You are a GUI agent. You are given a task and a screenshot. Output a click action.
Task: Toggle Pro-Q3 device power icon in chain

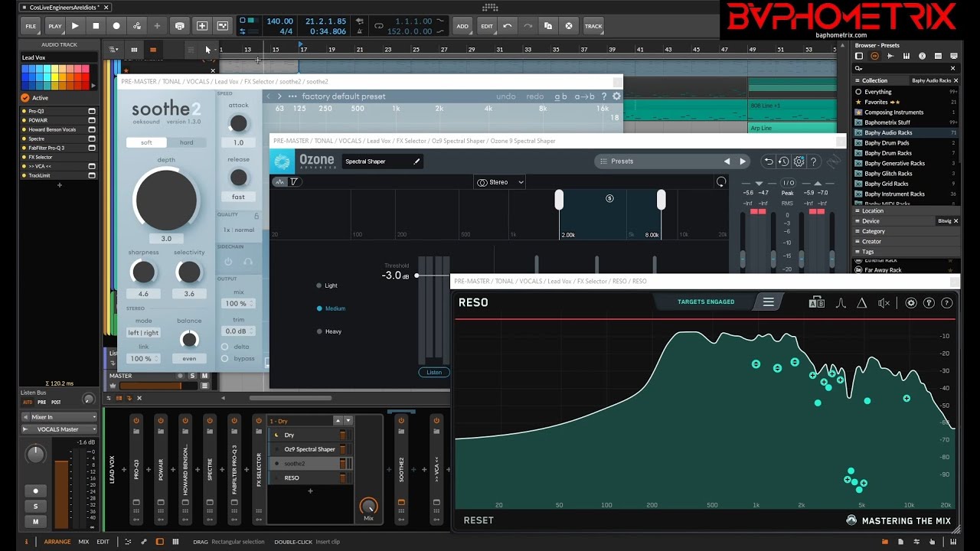(x=136, y=420)
